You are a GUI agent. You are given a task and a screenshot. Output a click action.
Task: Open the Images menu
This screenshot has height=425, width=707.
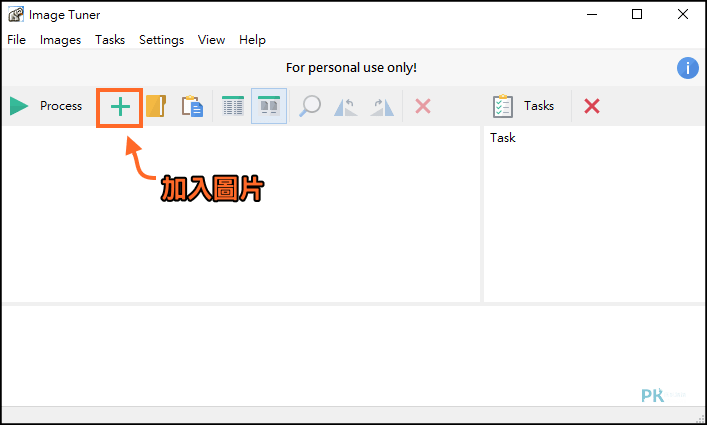click(60, 40)
